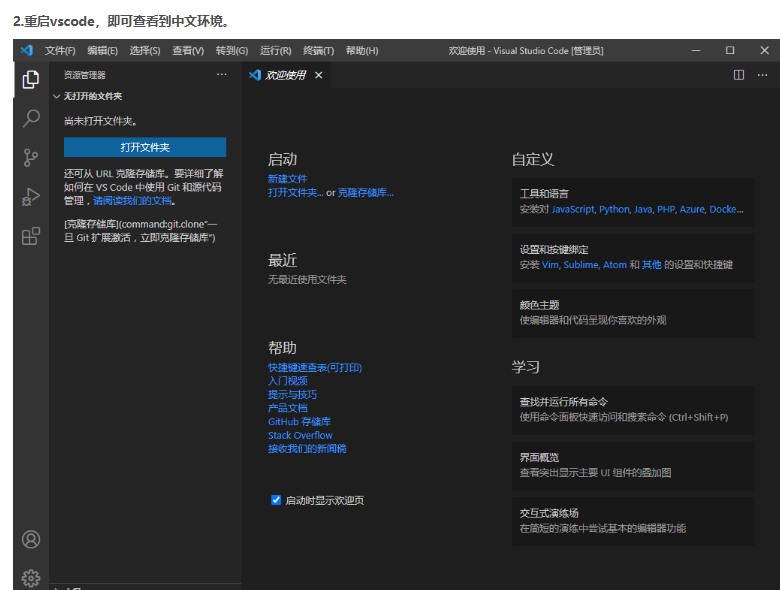
Task: Open the 颜色主题 card
Action: coord(633,313)
